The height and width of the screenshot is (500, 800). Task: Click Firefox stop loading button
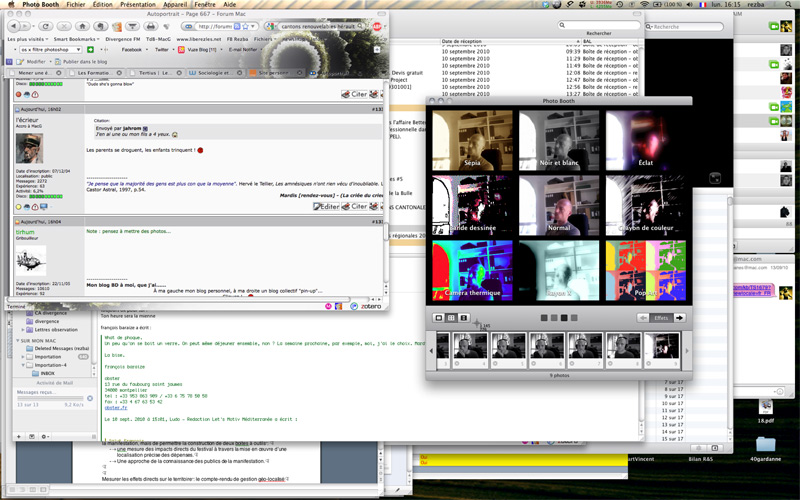[x=64, y=26]
